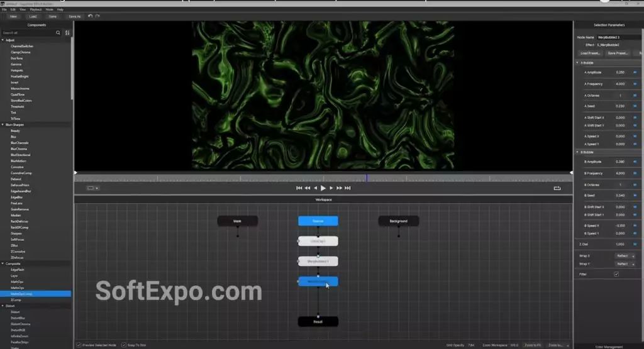Open the Node menu

click(x=49, y=9)
